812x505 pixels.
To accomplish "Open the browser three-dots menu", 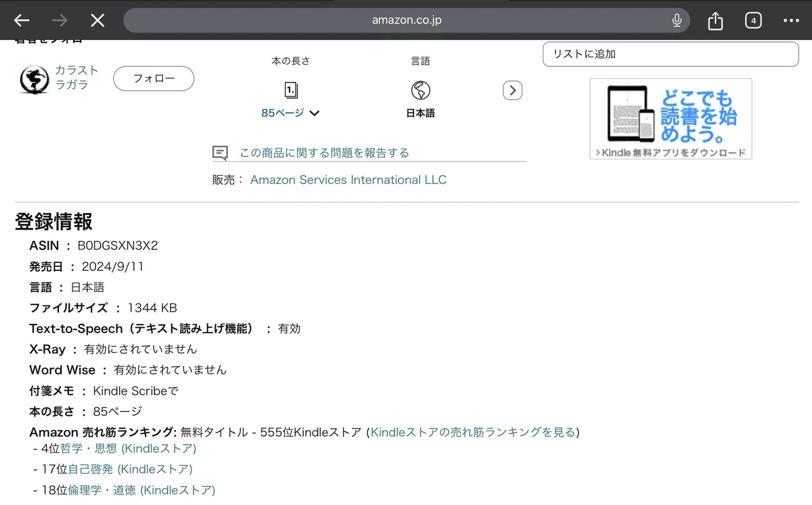I will [x=791, y=20].
